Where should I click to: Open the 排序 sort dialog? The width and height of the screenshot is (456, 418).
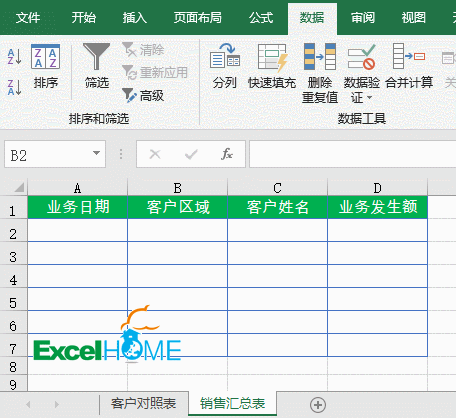[x=46, y=66]
